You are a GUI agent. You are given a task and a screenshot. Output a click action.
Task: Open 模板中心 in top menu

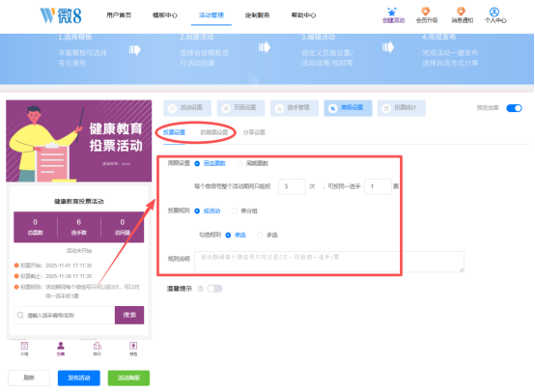[165, 15]
